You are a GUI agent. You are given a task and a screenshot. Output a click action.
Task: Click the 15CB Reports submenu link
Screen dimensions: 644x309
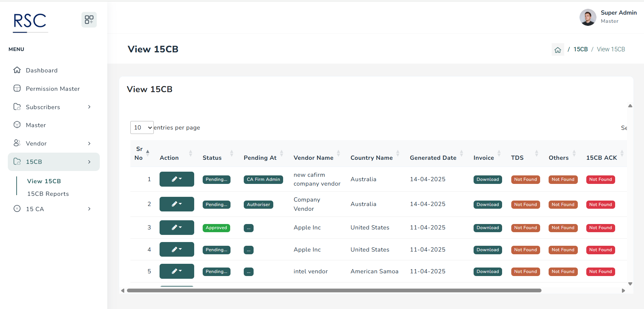[x=48, y=194]
